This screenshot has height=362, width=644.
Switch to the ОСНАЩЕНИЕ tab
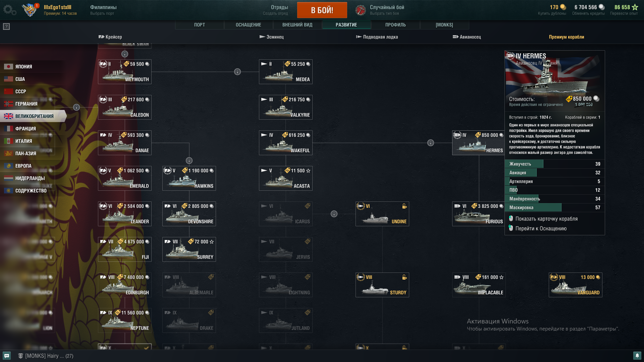[248, 25]
